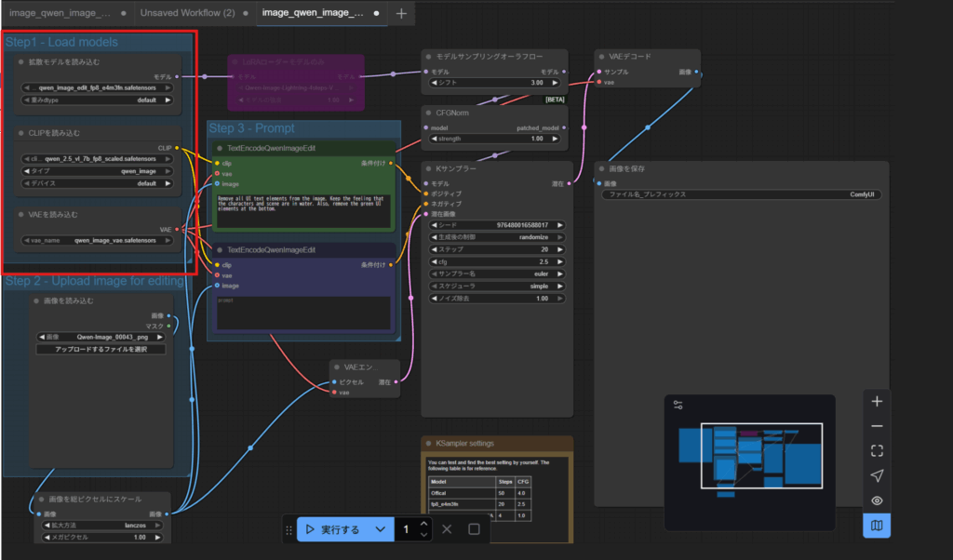Click the positive prompt text box
This screenshot has height=560, width=953.
tap(303, 210)
